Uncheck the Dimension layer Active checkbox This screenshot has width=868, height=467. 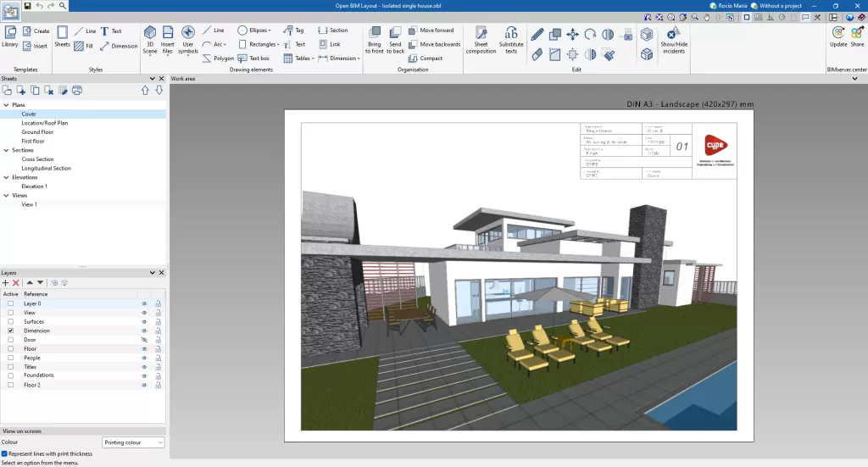[x=11, y=331]
